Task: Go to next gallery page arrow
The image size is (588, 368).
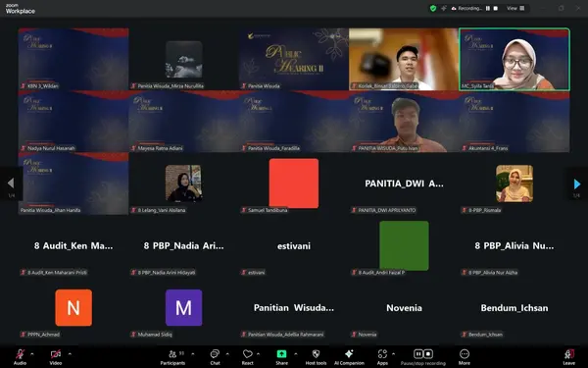Action: [577, 184]
